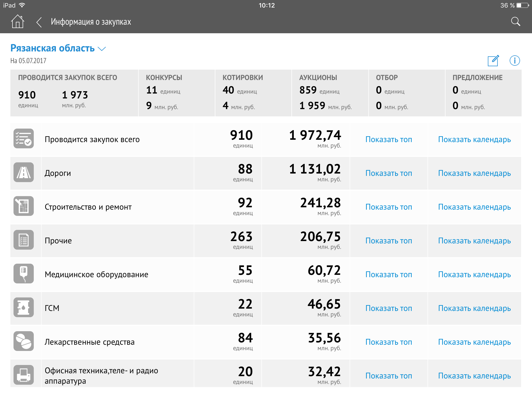532x399 pixels.
Task: Open calendar for ГСМ row
Action: (x=474, y=308)
